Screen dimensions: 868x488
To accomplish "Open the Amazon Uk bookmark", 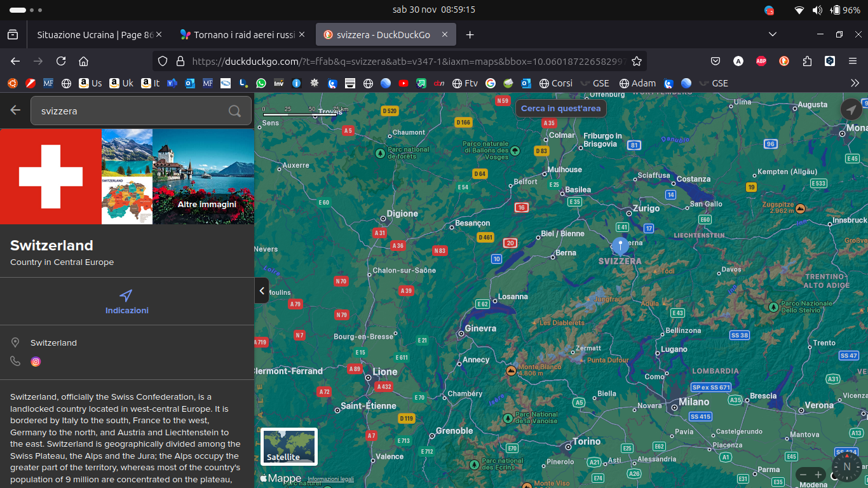I will (121, 83).
